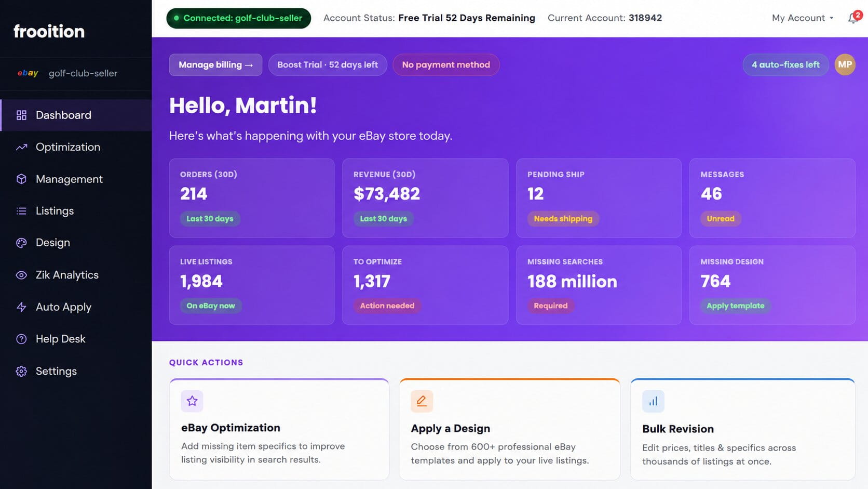
Task: Click the Bulk Revision bar-chart icon
Action: pyautogui.click(x=653, y=401)
